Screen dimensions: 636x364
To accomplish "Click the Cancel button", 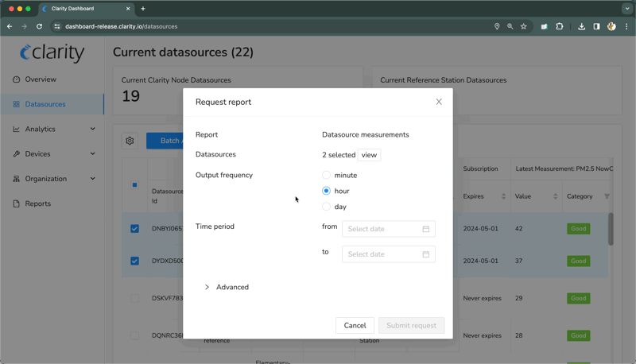I will [x=355, y=325].
